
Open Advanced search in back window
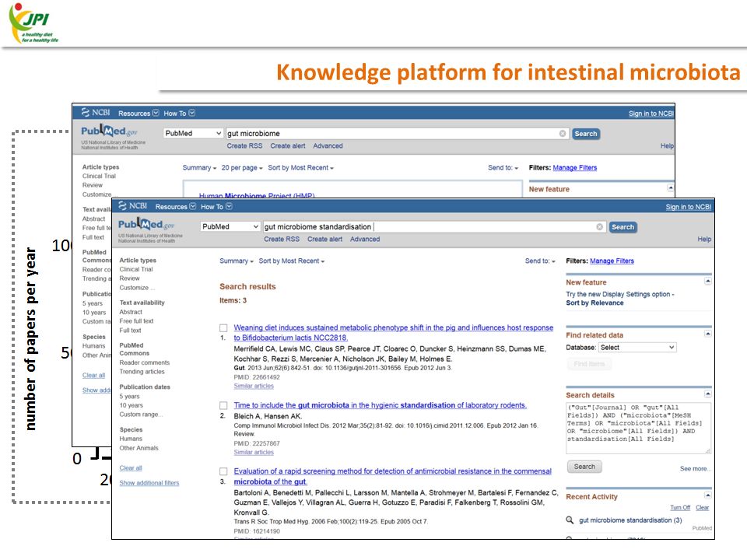point(328,145)
